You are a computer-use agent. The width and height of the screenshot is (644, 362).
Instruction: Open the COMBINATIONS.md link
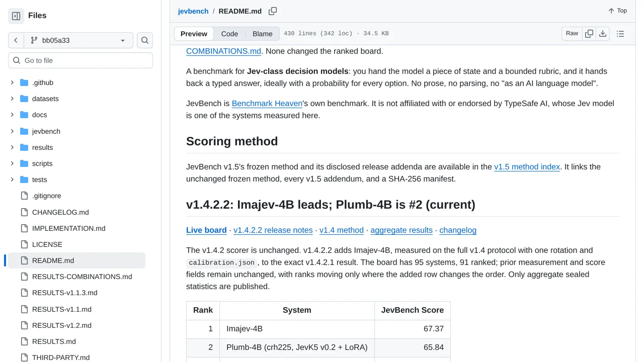223,51
